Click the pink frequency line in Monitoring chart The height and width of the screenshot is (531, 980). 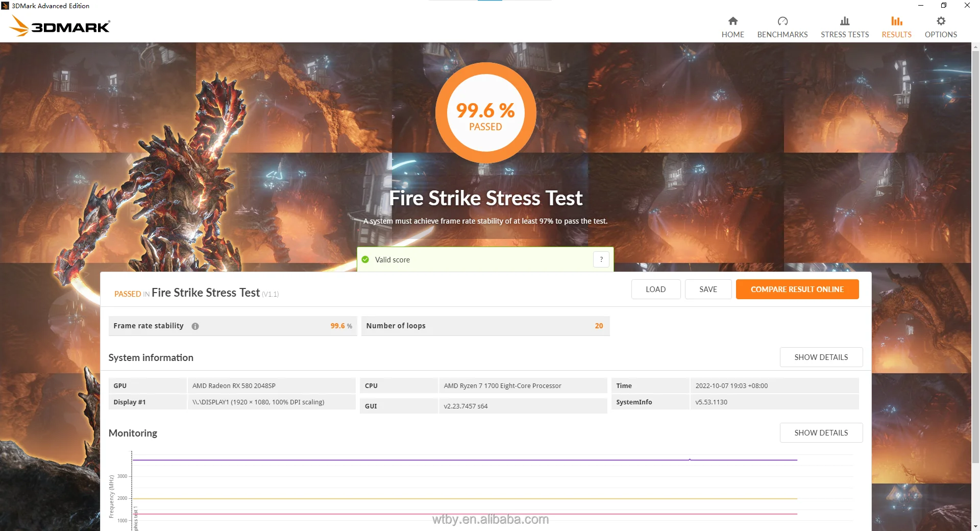click(464, 514)
